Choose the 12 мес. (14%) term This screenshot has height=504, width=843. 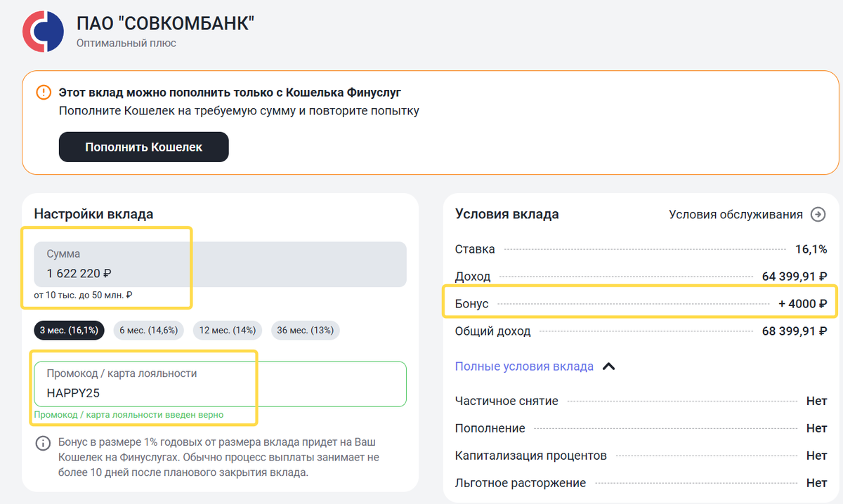click(x=227, y=330)
